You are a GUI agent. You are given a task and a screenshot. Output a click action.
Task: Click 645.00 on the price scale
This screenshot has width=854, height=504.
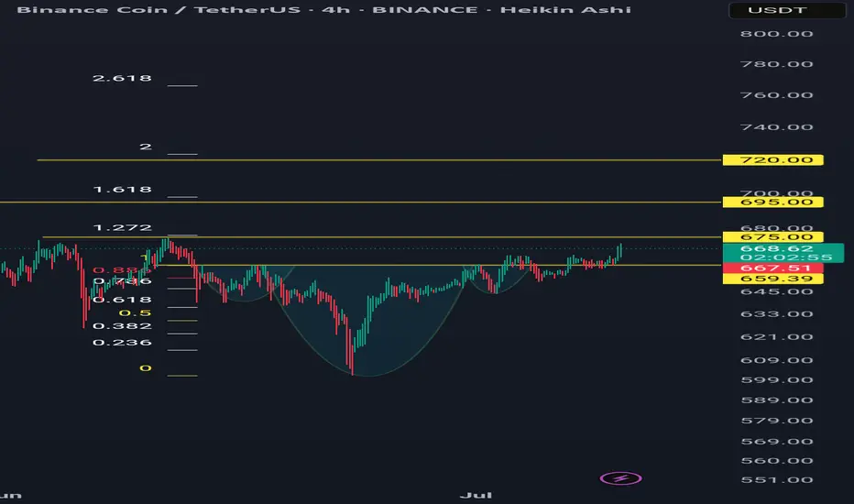click(777, 291)
